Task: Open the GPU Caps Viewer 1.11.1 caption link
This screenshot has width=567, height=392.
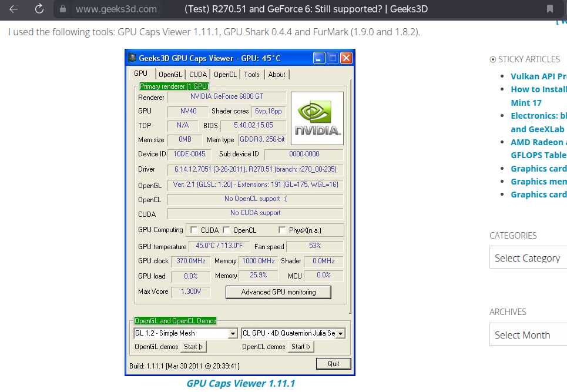Action: 241,383
